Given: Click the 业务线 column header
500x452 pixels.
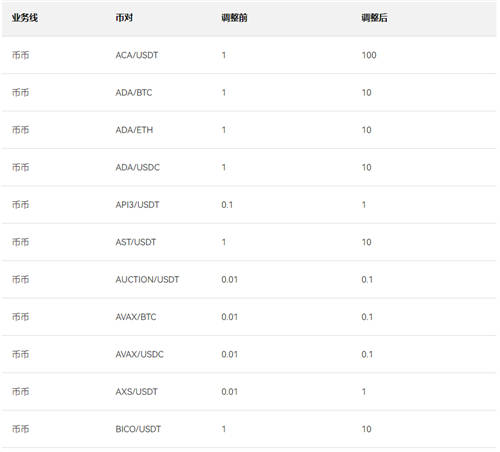Looking at the screenshot, I should pyautogui.click(x=25, y=18).
